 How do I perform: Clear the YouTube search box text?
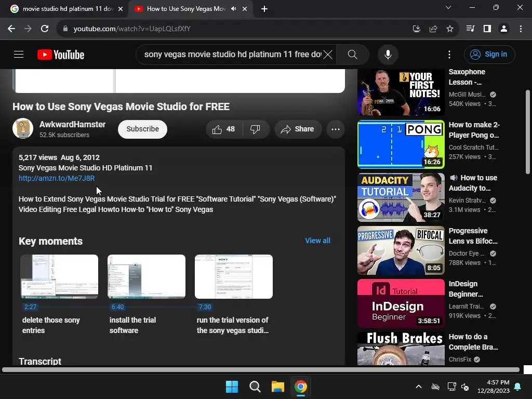pyautogui.click(x=328, y=54)
